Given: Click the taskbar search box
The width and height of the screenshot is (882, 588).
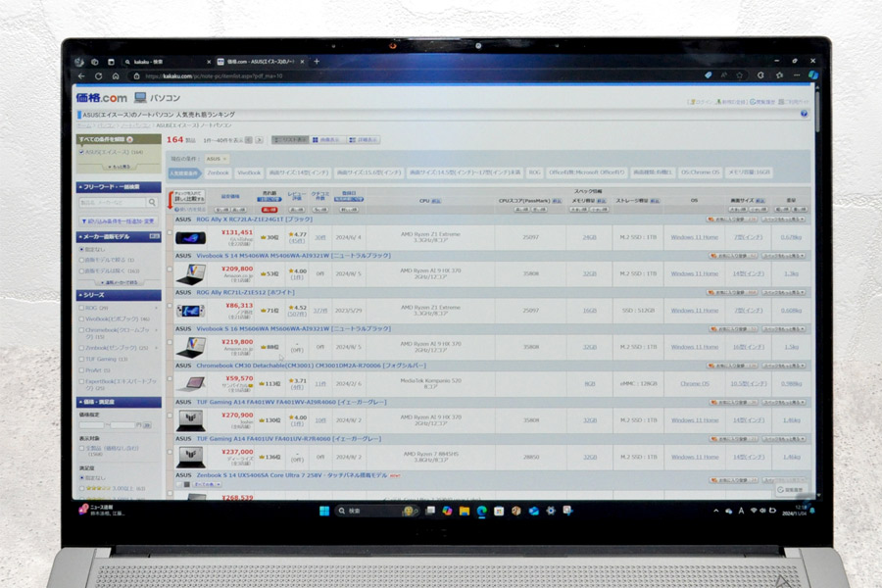Looking at the screenshot, I should point(375,511).
